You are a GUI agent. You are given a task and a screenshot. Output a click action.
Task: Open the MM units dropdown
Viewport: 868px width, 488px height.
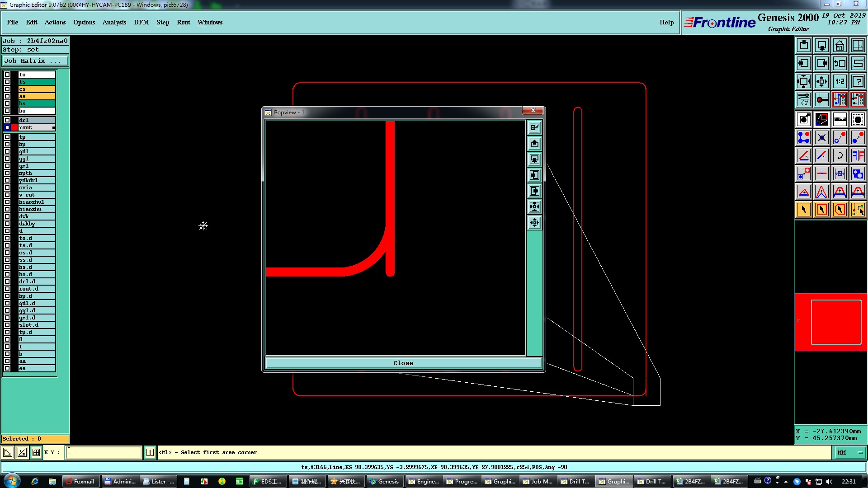[849, 452]
